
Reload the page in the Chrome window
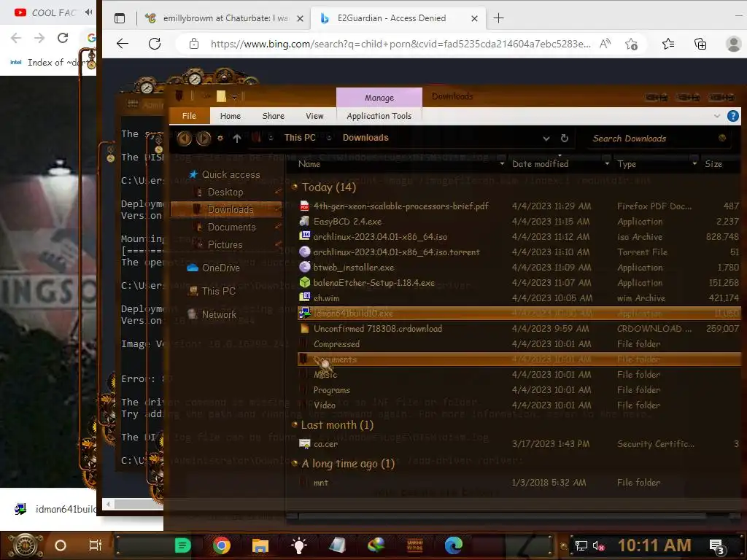(x=63, y=38)
